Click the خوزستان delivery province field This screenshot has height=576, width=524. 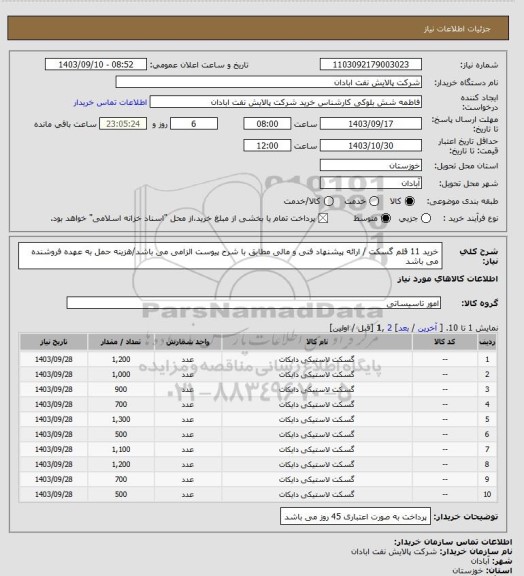[371, 165]
